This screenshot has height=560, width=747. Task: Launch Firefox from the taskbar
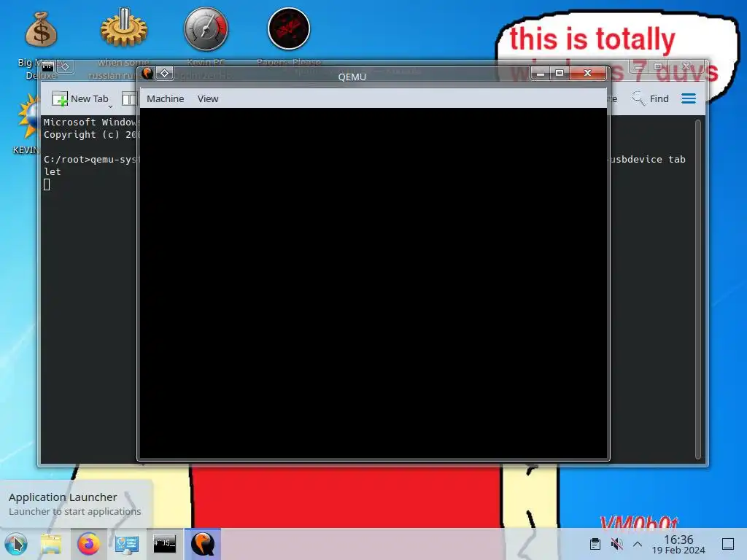pos(88,544)
